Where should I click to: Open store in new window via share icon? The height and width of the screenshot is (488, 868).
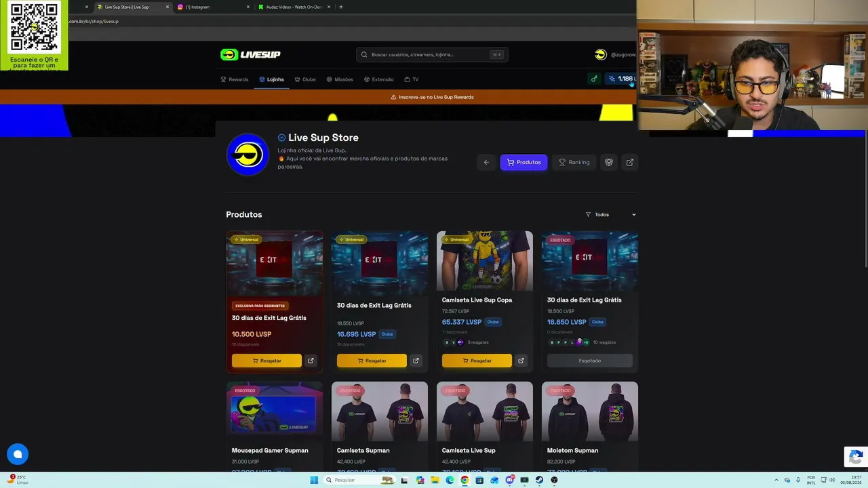(630, 162)
